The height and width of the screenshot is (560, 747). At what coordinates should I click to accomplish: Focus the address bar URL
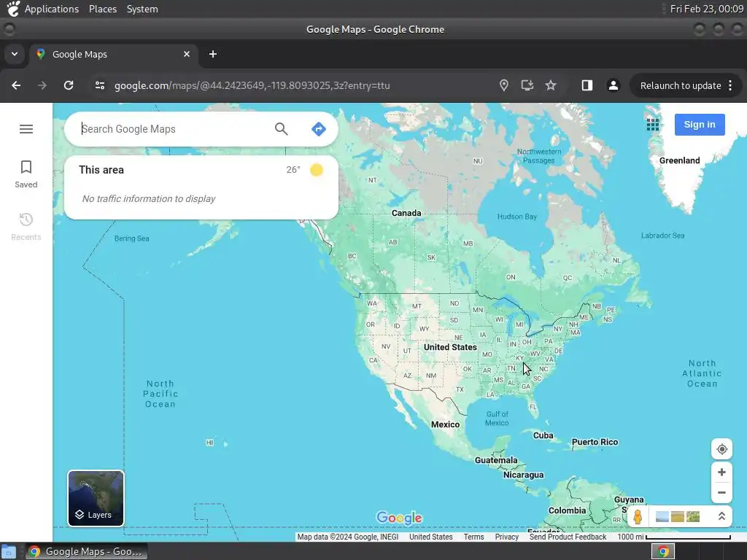[252, 86]
